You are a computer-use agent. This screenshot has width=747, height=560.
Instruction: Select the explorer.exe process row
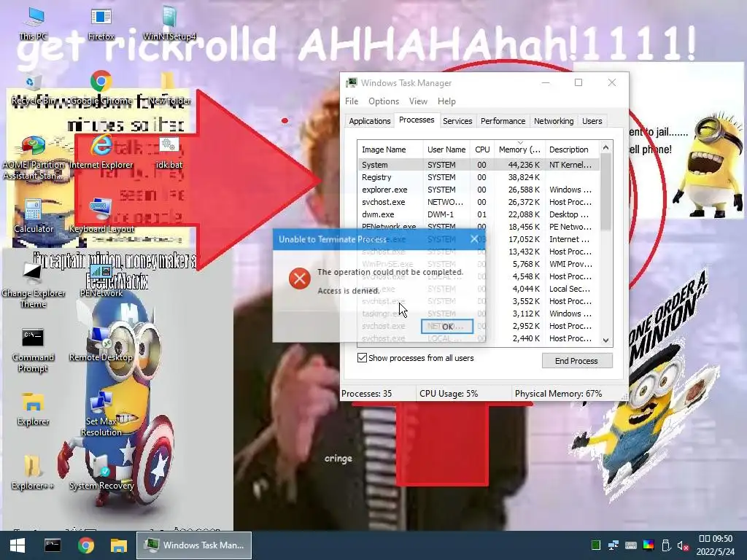pos(479,190)
